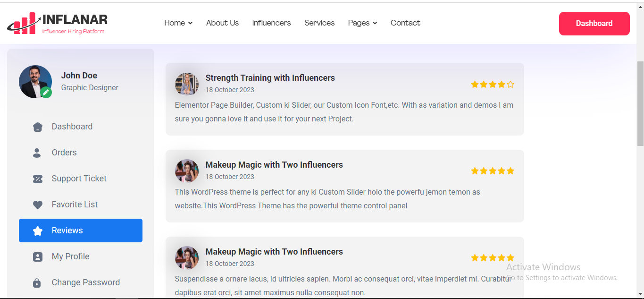644x299 pixels.
Task: Open the Contact page link
Action: point(405,23)
